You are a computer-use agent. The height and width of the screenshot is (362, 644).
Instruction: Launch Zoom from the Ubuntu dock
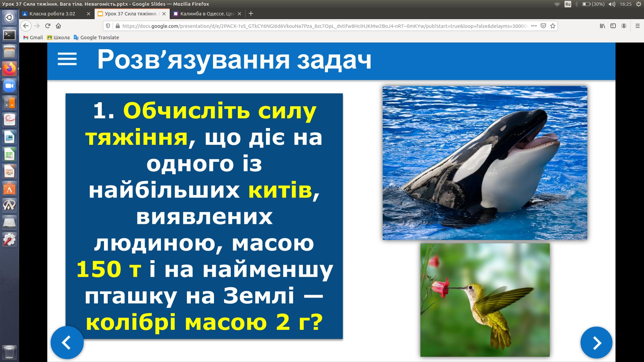pyautogui.click(x=9, y=86)
